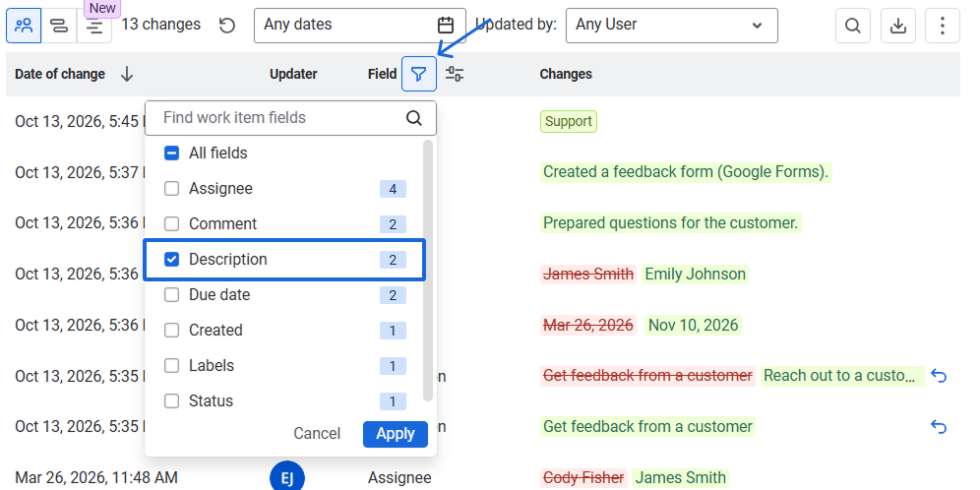Reset filters with the undo arrow icon

pos(227,25)
